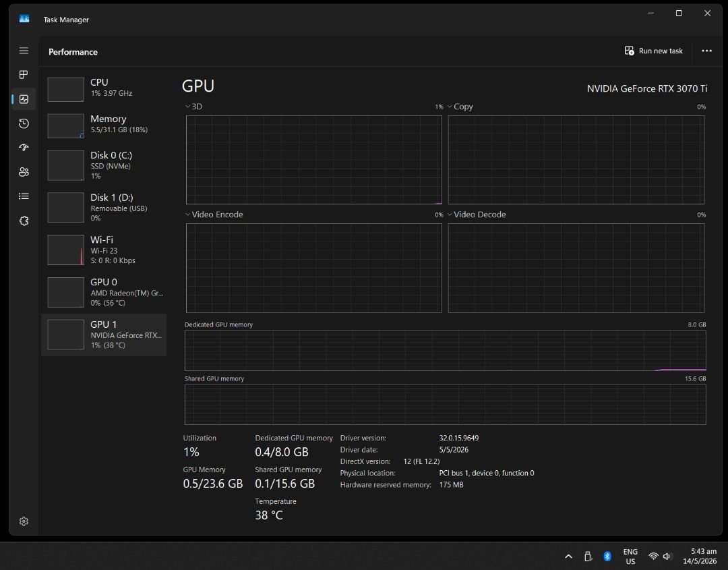
Task: Select Disk 0 (C:) entry
Action: click(x=104, y=165)
